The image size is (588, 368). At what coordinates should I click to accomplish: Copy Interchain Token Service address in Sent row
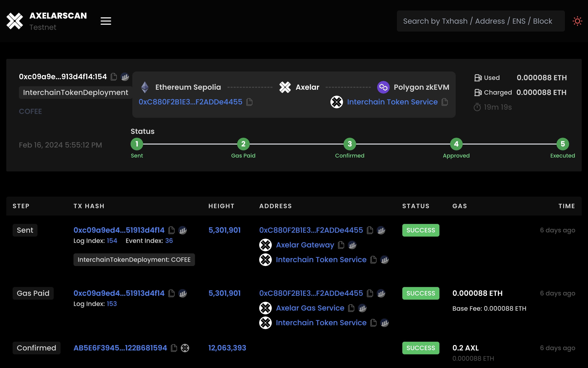373,260
